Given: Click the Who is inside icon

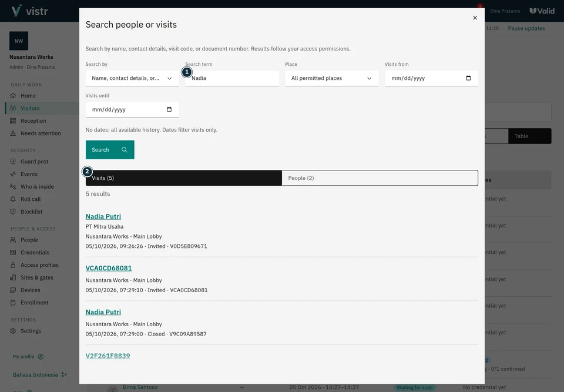Looking at the screenshot, I should 13,187.
